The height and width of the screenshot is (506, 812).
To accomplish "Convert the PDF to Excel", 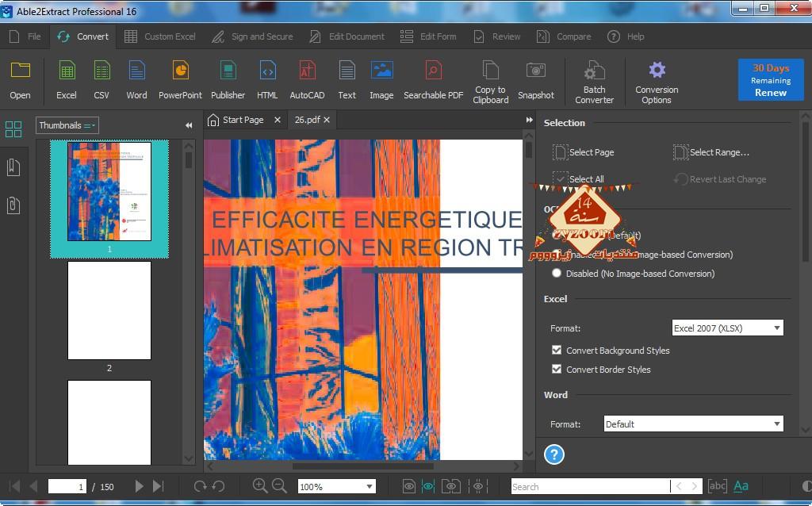I will click(67, 80).
